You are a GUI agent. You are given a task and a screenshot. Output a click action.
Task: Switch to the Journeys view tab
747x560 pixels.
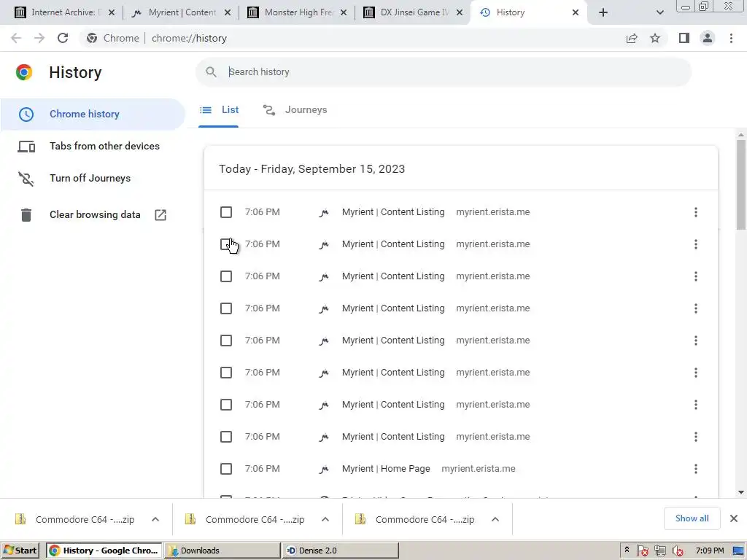(295, 110)
